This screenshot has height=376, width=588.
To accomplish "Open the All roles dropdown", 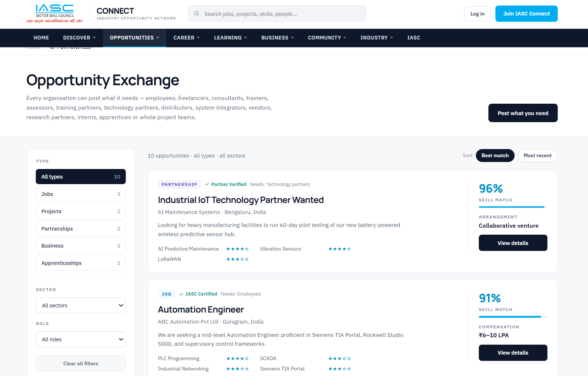I will 81,339.
